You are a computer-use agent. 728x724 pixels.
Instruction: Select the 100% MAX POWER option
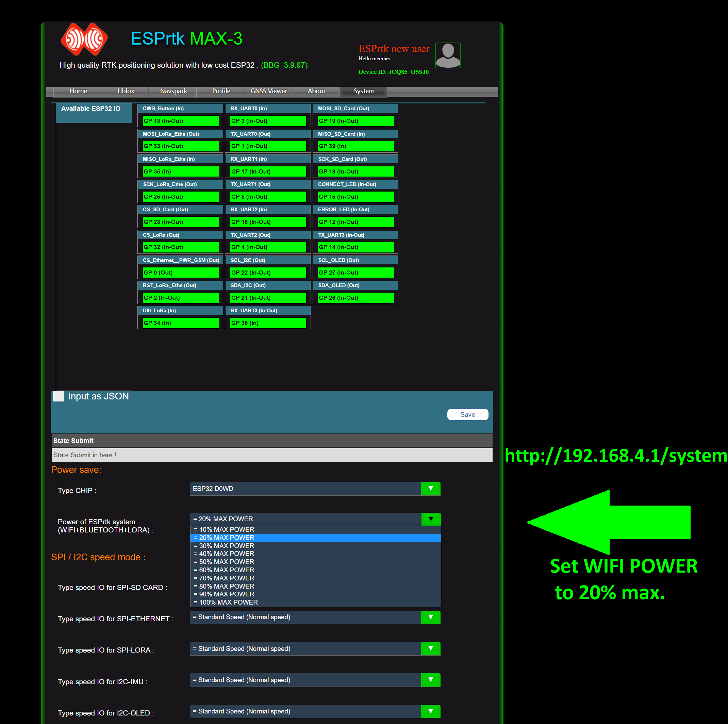tap(228, 602)
